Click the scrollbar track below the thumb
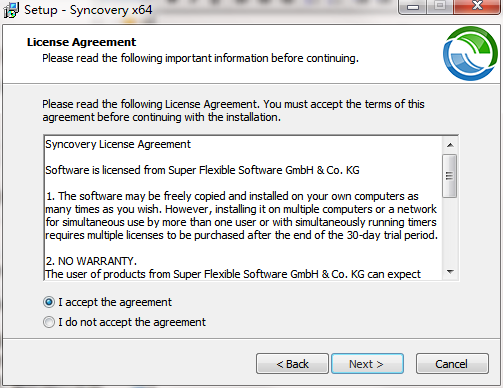Image resolution: width=503 pixels, height=388 pixels. [x=450, y=231]
